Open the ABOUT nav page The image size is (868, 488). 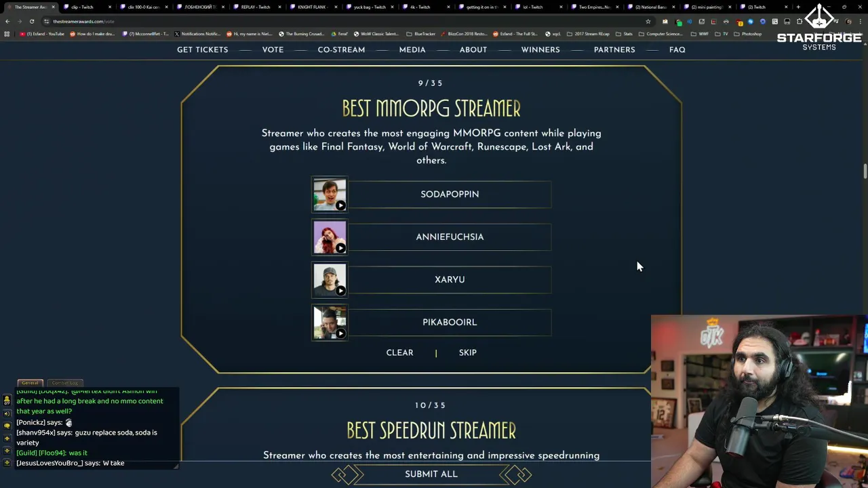473,49
